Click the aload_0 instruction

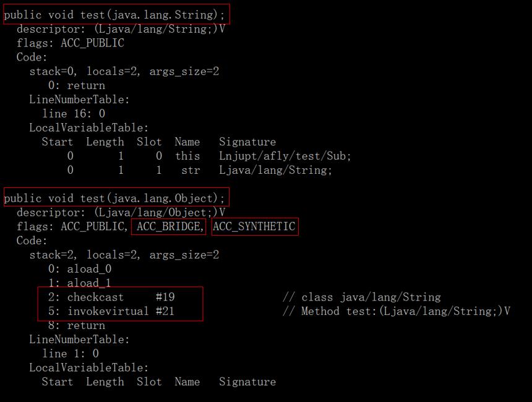click(80, 269)
